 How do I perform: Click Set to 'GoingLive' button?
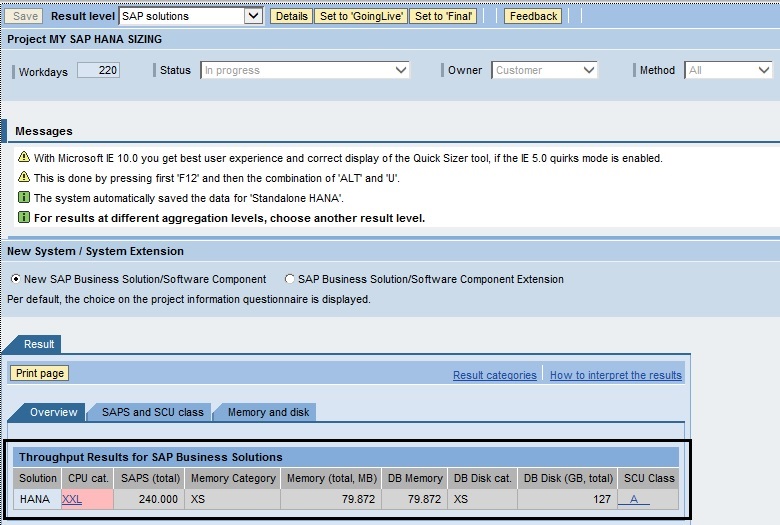click(x=361, y=16)
